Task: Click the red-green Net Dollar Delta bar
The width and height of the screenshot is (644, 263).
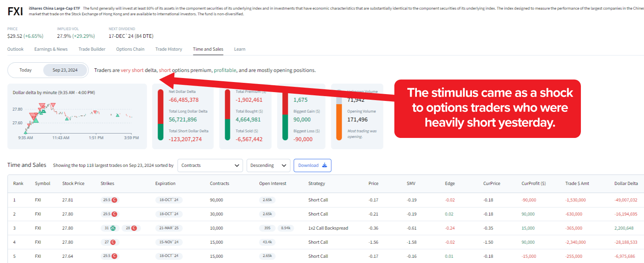Action: pos(160,115)
